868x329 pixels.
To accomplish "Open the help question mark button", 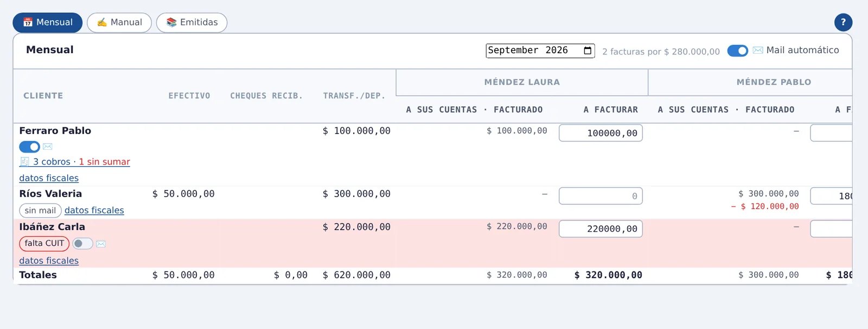I will click(x=843, y=22).
